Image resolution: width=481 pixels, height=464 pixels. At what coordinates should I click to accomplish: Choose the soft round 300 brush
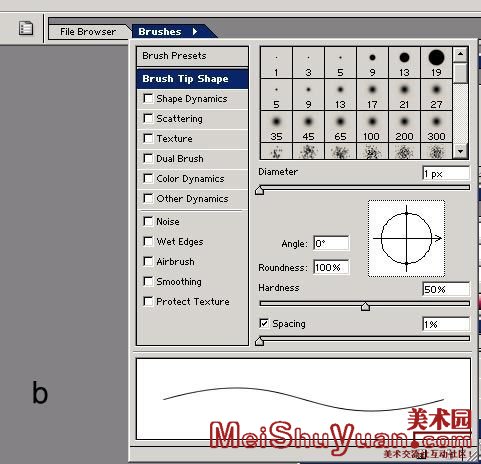pyautogui.click(x=436, y=127)
